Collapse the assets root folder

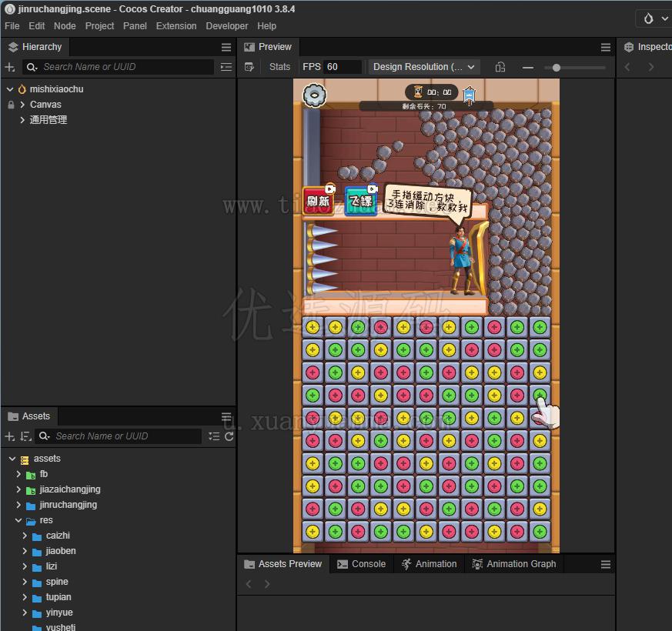(12, 459)
